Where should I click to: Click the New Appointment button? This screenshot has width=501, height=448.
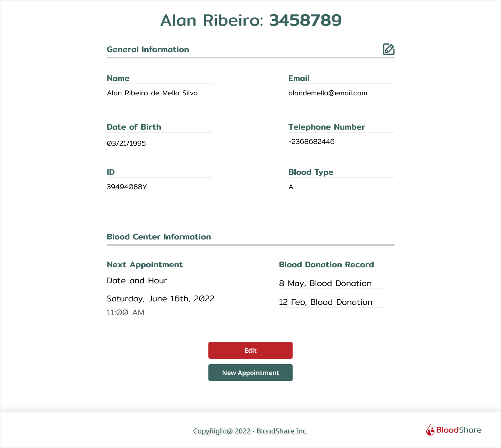tap(250, 373)
